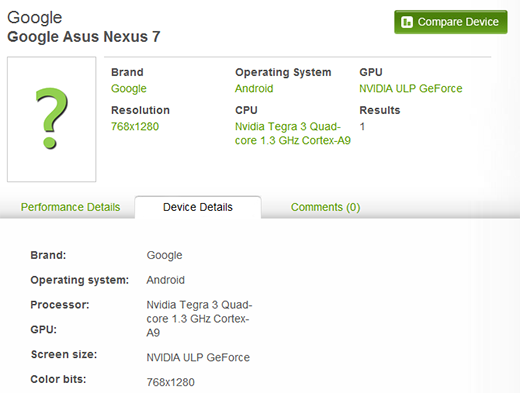Click the Brand: label in details
The width and height of the screenshot is (520, 393).
tap(48, 255)
